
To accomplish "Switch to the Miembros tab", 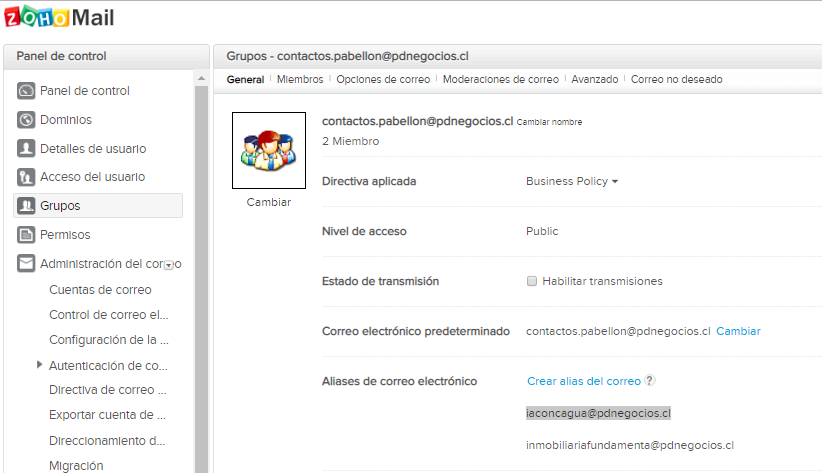I will point(300,80).
